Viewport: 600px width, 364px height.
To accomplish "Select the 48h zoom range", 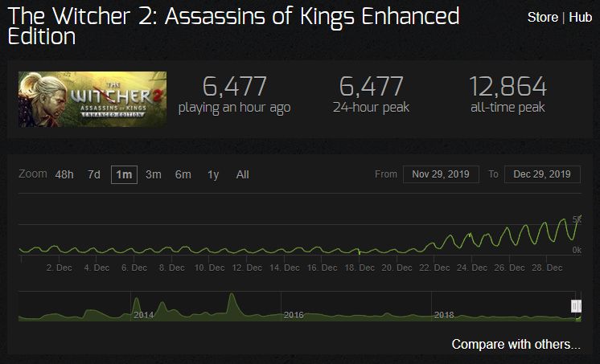I will coord(64,174).
